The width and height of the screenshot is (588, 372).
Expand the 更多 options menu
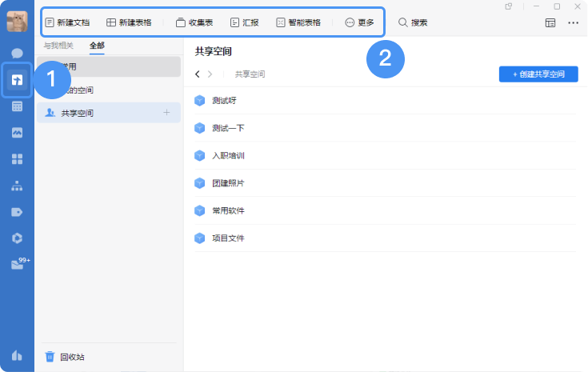pyautogui.click(x=359, y=22)
